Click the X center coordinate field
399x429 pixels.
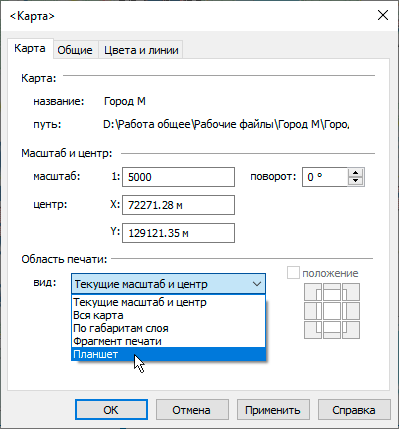point(178,205)
